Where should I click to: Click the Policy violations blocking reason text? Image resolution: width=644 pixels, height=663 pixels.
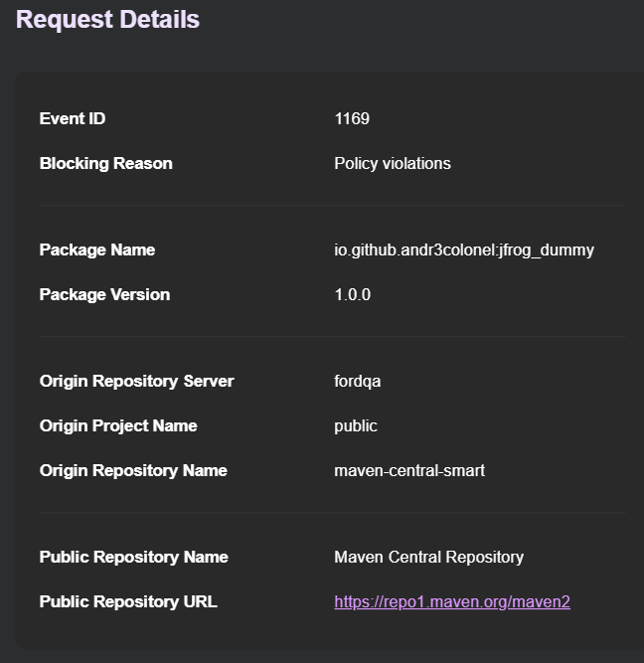coord(393,164)
